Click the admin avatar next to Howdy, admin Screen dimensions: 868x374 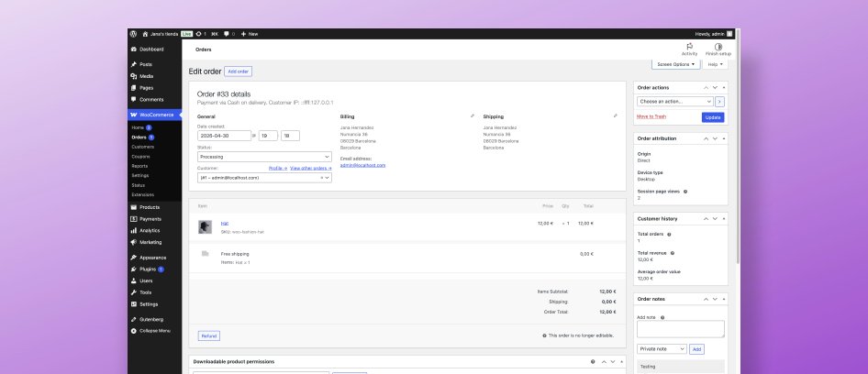(x=729, y=34)
